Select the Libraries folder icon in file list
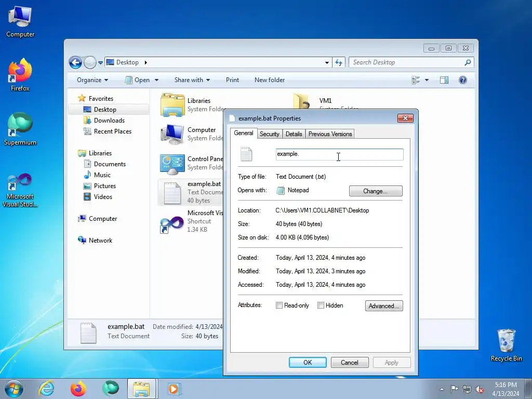 (172, 105)
